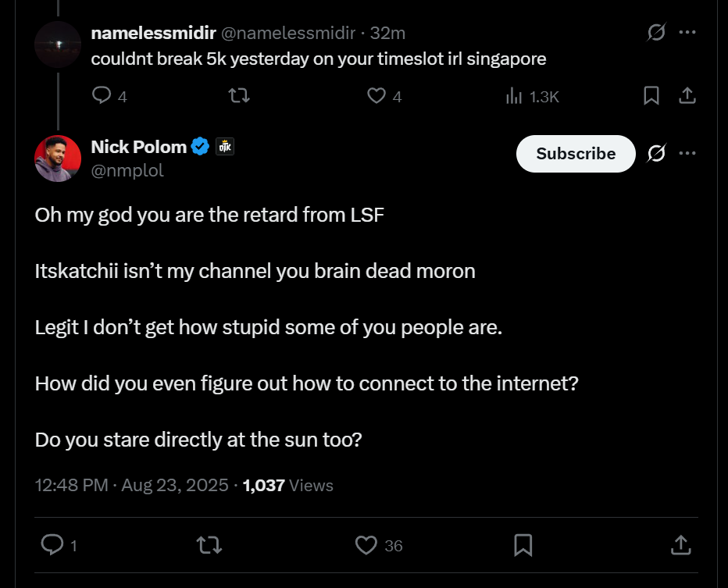Open Grok icon on namelessmidir's reply
The height and width of the screenshot is (588, 728).
point(656,33)
